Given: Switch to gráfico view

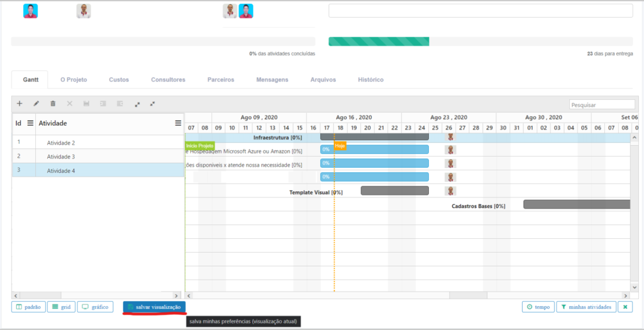Looking at the screenshot, I should tap(95, 307).
